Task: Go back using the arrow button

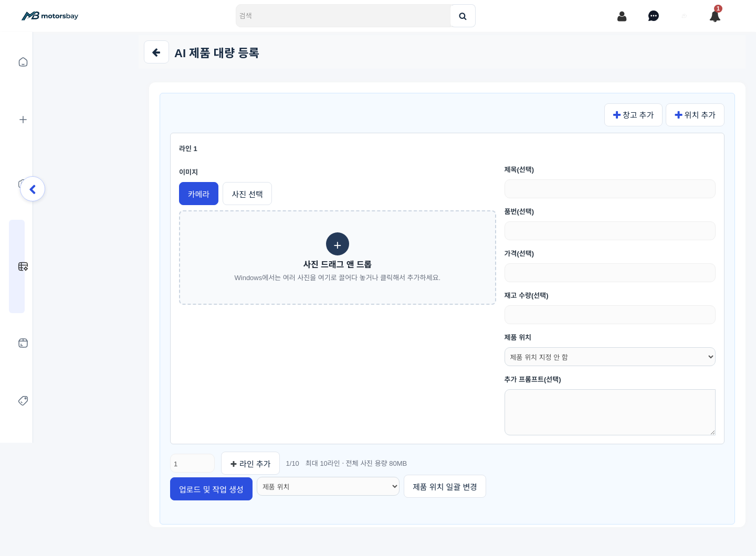Action: (156, 52)
